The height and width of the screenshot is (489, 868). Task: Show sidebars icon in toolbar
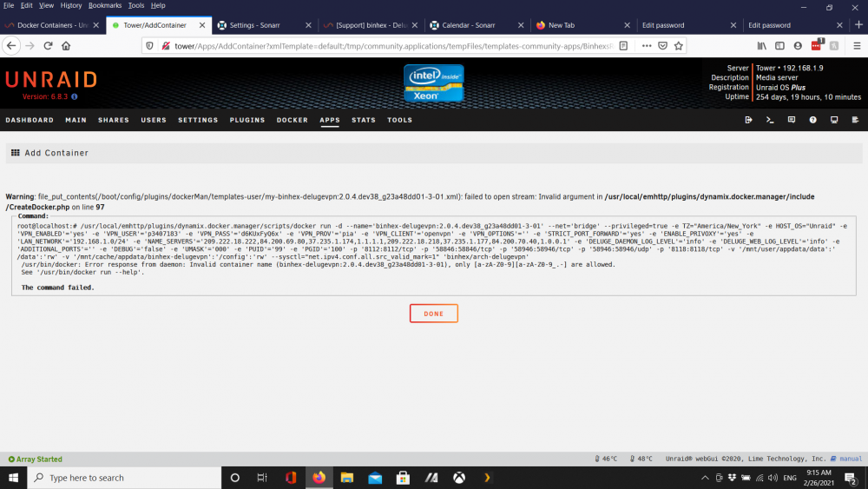(780, 46)
